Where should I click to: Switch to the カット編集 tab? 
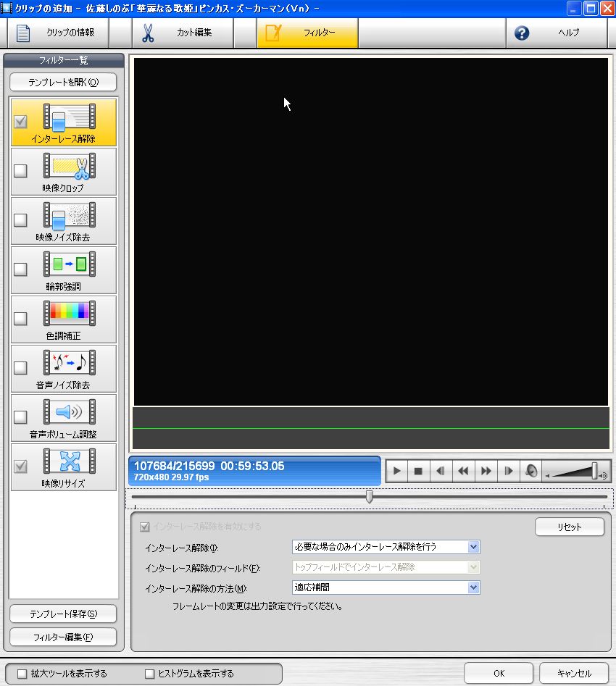pos(183,33)
